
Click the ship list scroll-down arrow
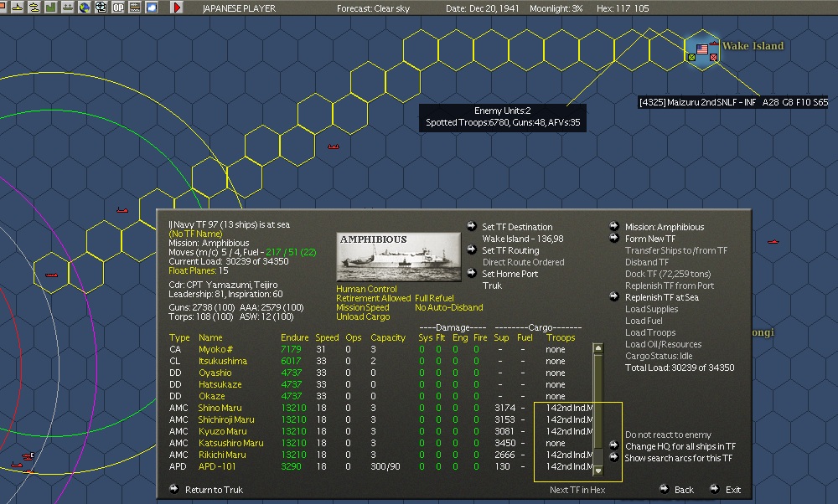pos(598,471)
